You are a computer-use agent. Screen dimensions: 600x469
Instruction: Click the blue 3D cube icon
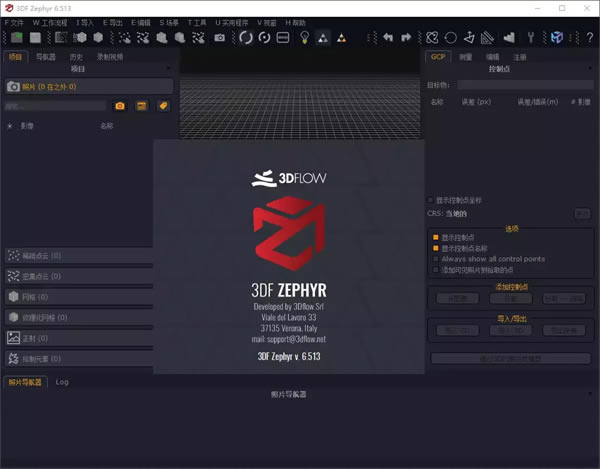(556, 37)
